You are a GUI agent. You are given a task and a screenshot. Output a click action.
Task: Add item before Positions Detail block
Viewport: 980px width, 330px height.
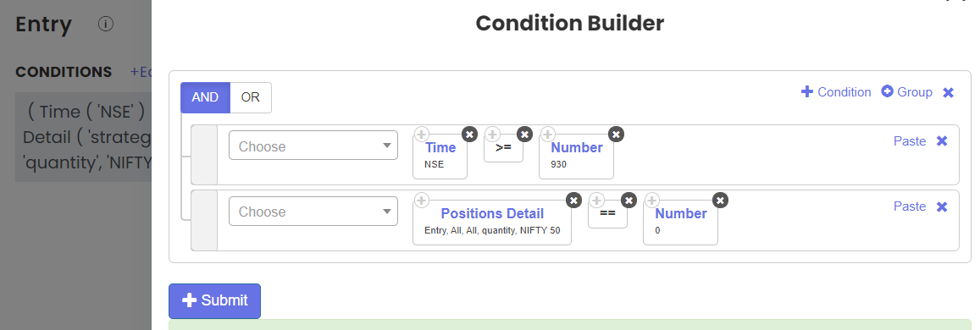421,201
